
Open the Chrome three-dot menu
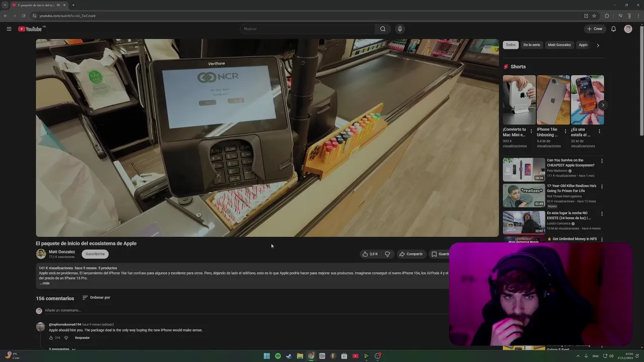click(638, 16)
